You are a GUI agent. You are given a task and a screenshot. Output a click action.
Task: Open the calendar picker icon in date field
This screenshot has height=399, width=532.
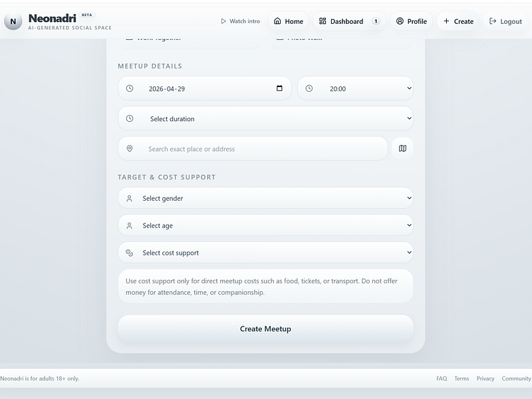coord(279,88)
